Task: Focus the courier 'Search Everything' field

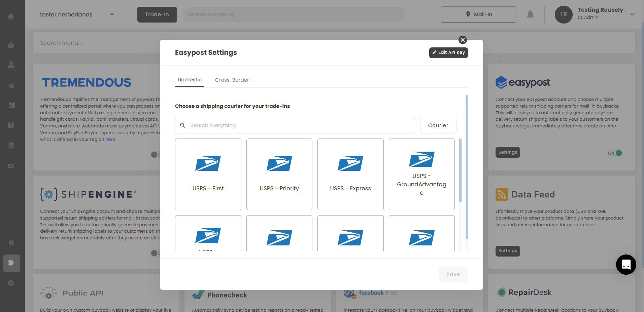Action: coord(295,125)
